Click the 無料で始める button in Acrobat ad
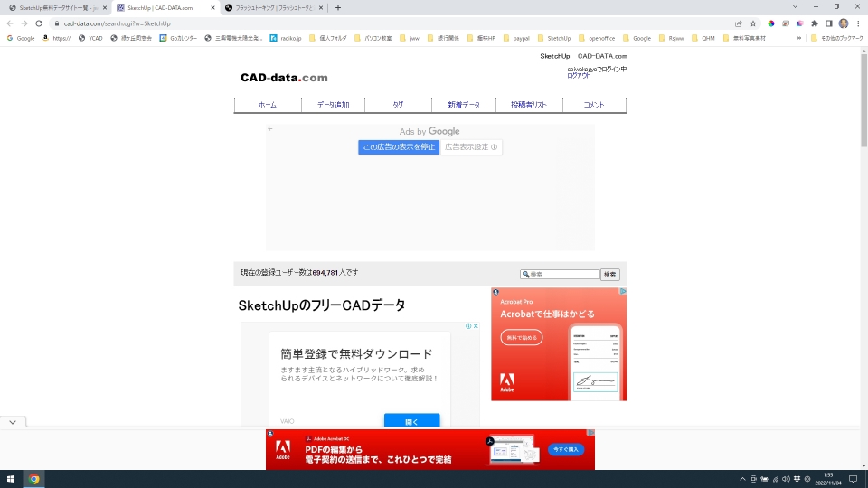 [x=522, y=337]
